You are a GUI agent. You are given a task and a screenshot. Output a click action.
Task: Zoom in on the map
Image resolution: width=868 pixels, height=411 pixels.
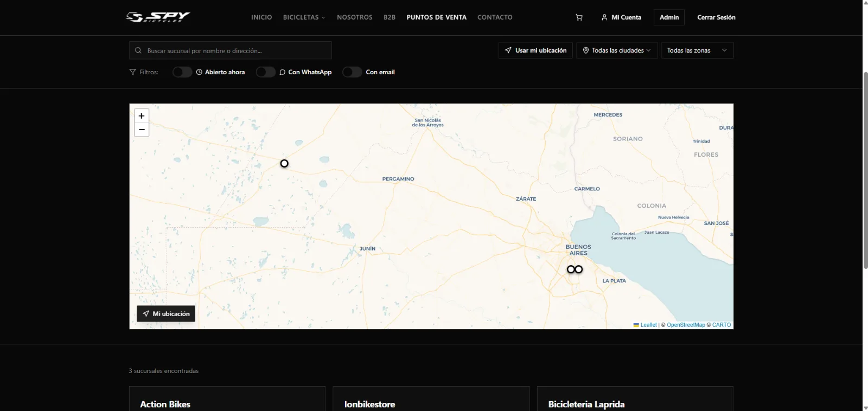pos(142,115)
